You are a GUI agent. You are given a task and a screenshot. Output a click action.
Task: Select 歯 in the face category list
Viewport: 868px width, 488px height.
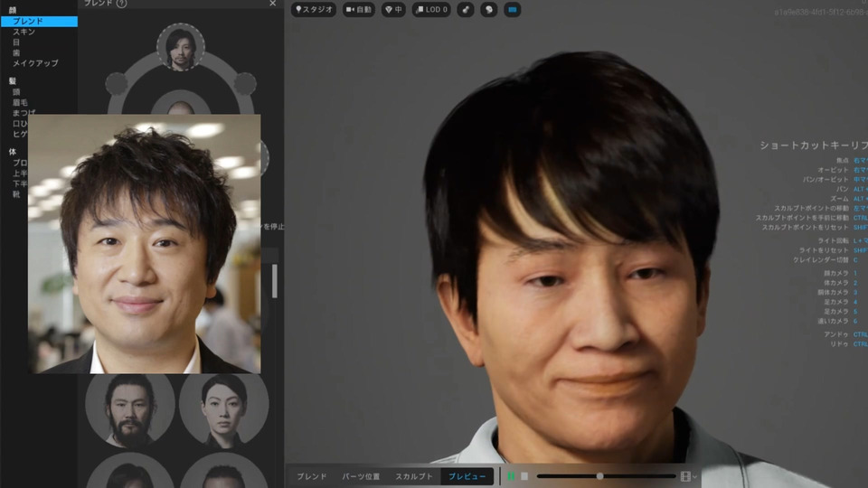(16, 52)
